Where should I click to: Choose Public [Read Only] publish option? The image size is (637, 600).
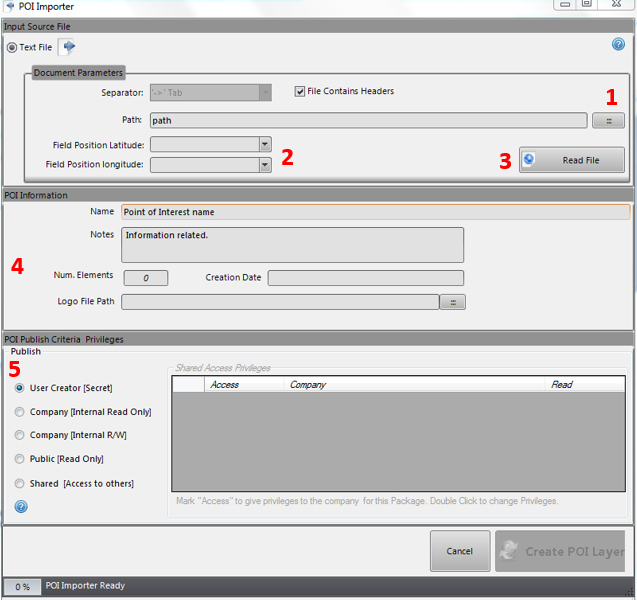point(20,459)
